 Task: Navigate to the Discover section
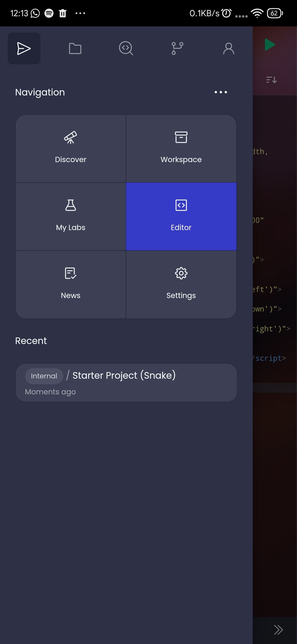pyautogui.click(x=70, y=148)
